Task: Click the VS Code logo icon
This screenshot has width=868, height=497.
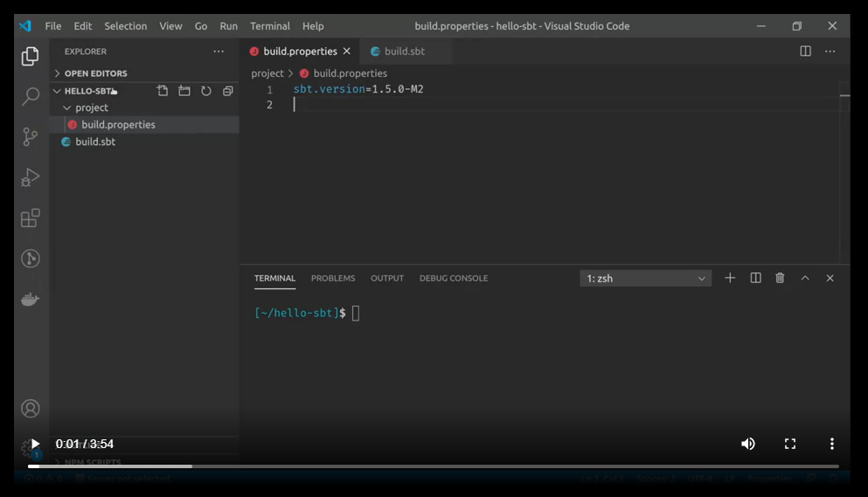Action: click(x=25, y=26)
